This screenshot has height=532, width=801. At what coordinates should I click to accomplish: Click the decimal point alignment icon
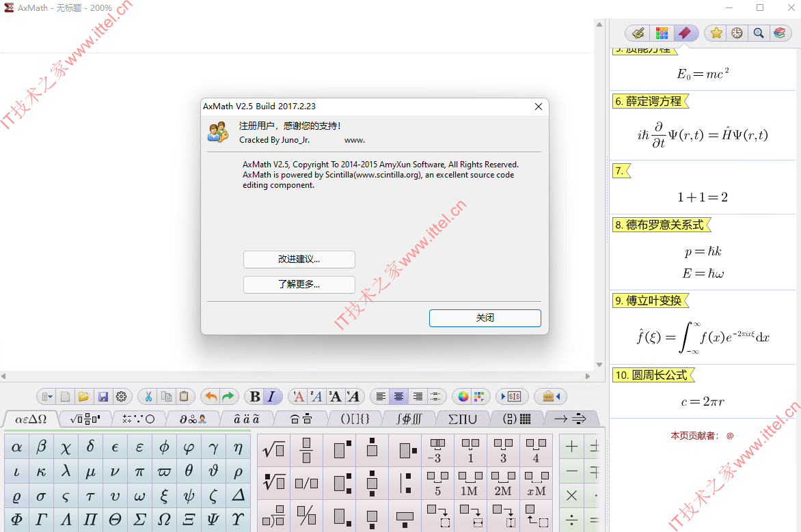click(435, 397)
